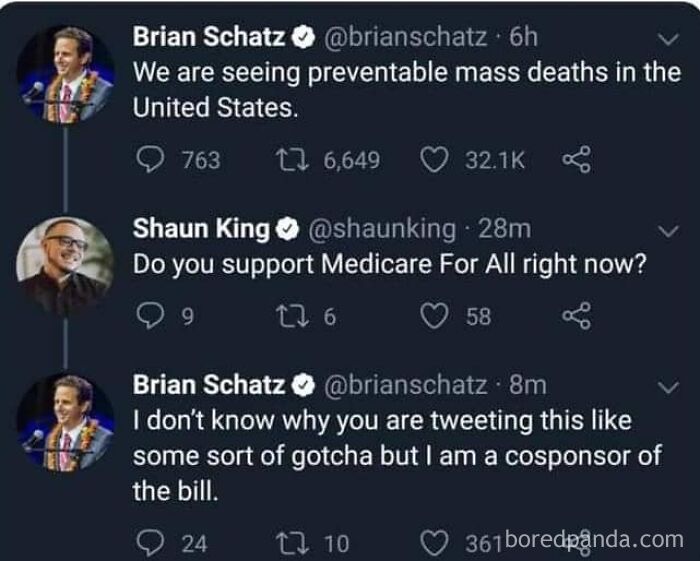Share Shaun King's tweet

click(575, 317)
